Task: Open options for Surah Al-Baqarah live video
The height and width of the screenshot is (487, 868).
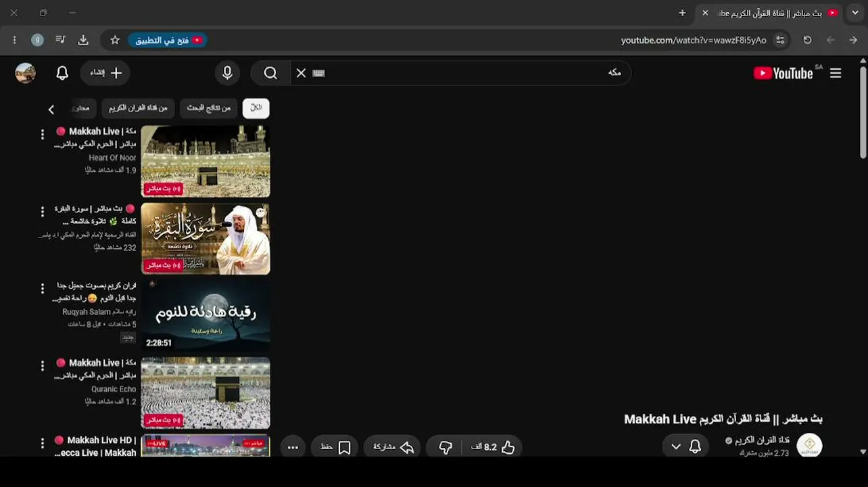Action: point(42,212)
